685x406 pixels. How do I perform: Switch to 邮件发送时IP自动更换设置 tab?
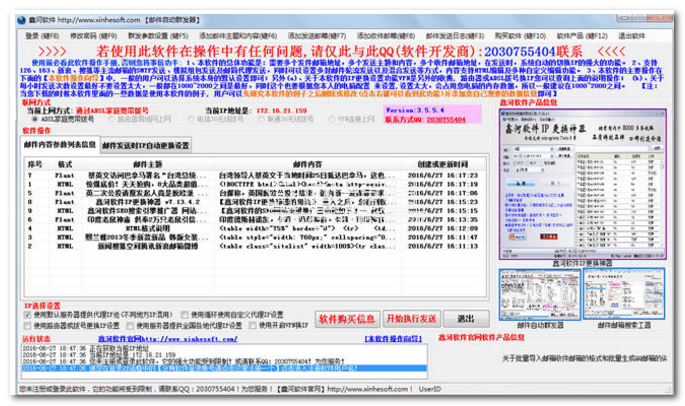(x=145, y=146)
